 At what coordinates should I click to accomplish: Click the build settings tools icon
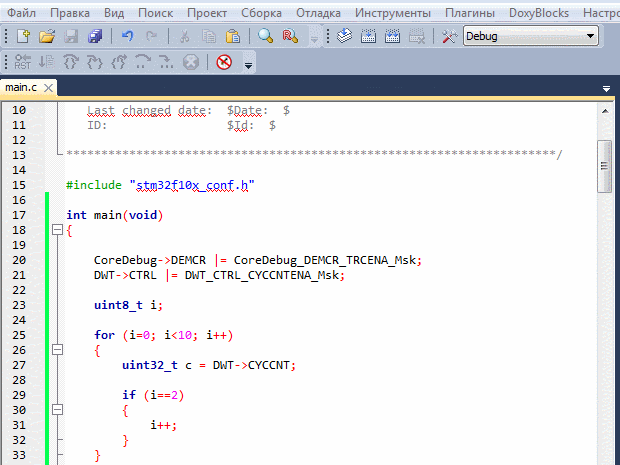point(449,36)
